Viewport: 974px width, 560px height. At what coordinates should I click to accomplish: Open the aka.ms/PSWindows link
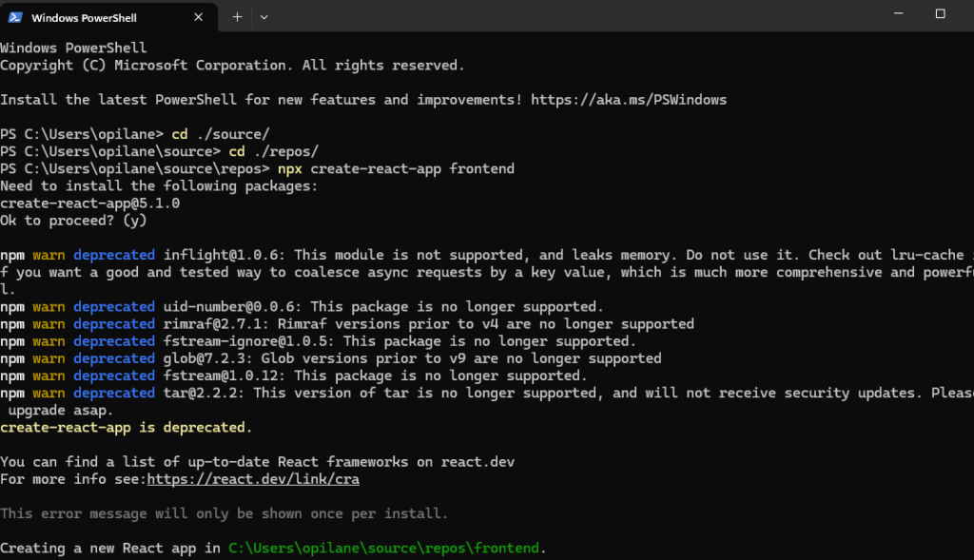click(x=629, y=100)
